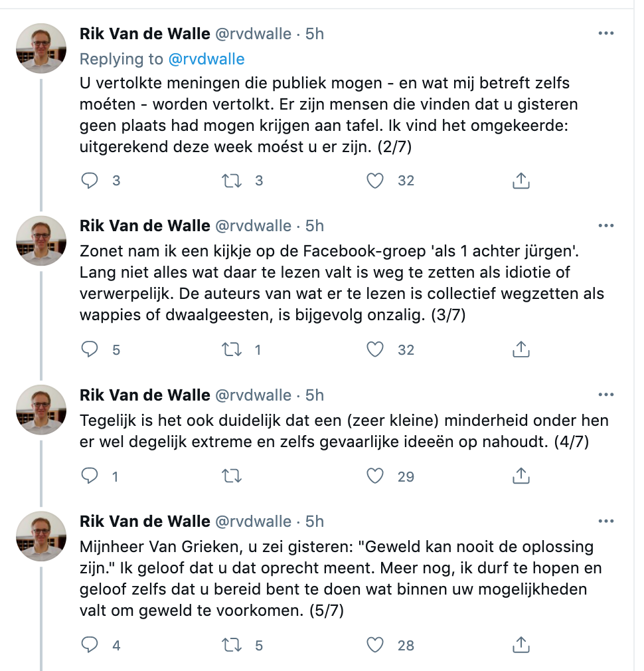This screenshot has height=671, width=644.
Task: Reply to the (2/7) tweet
Action: point(90,181)
